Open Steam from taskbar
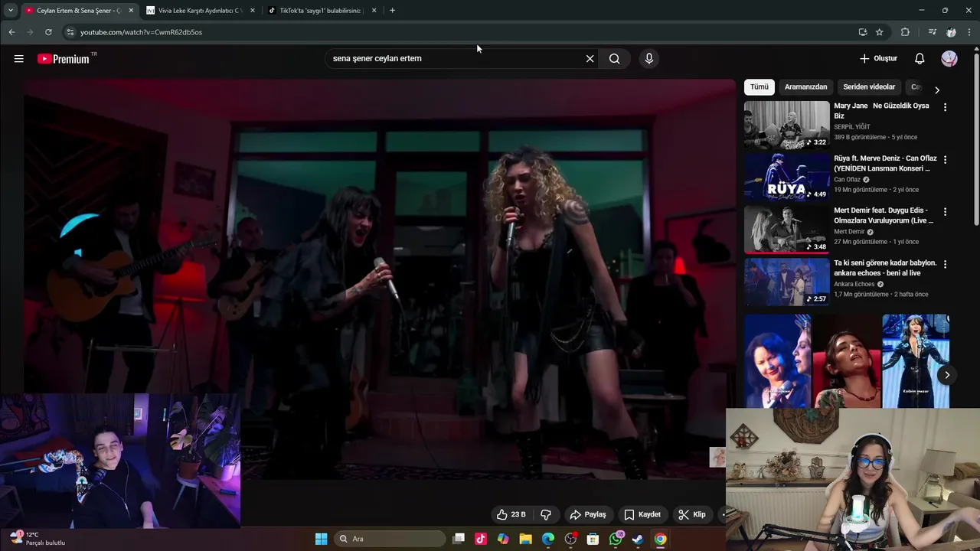 (638, 539)
